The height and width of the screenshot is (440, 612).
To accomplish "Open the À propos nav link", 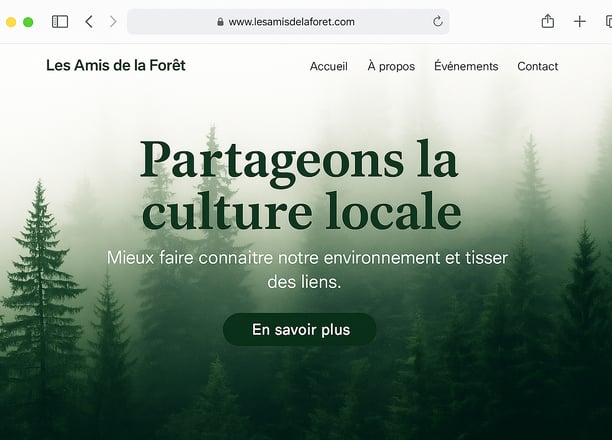I will click(x=391, y=66).
